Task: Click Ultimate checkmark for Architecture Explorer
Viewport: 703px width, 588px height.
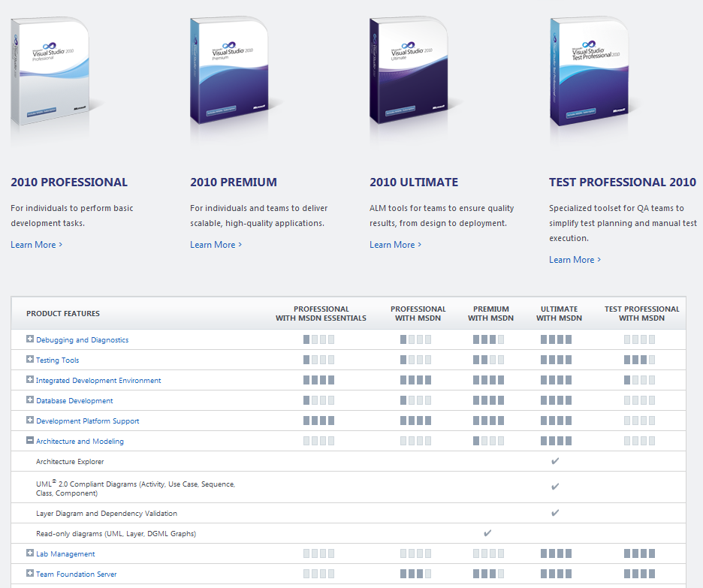Action: point(555,461)
